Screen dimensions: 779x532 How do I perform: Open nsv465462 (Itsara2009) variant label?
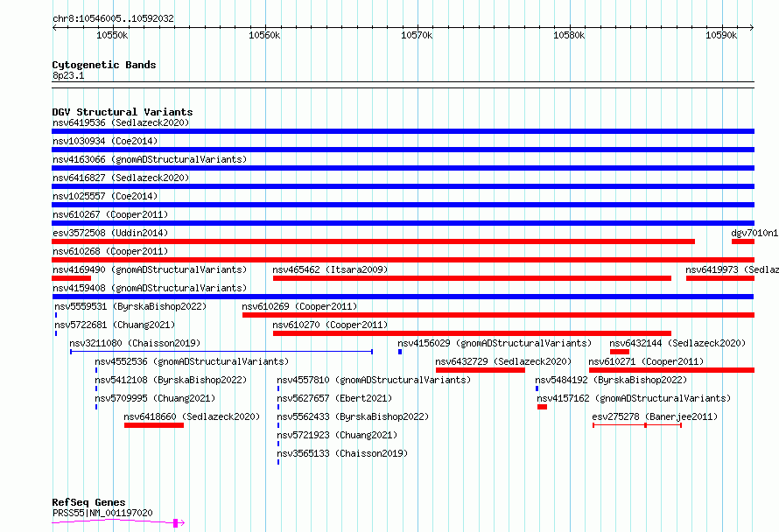tap(330, 269)
